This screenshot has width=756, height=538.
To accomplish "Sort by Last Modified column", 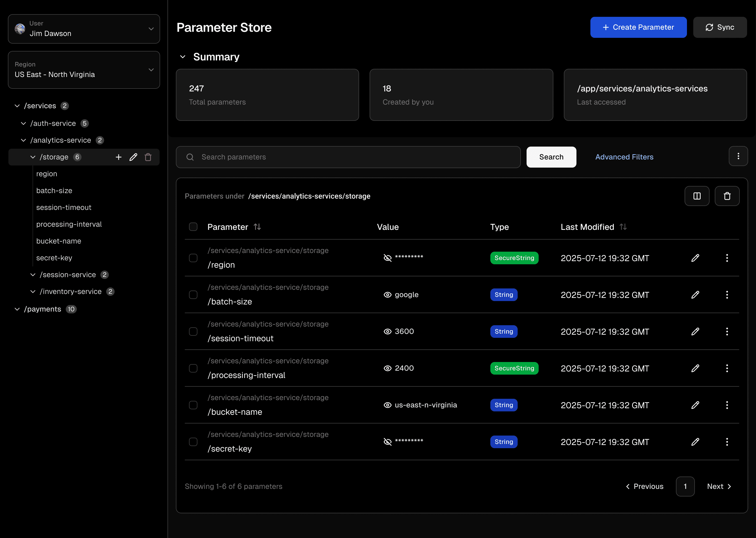I will 623,227.
